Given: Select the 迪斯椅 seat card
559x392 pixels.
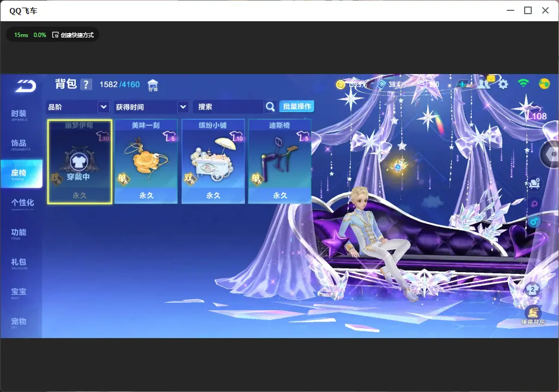Looking at the screenshot, I should [279, 162].
